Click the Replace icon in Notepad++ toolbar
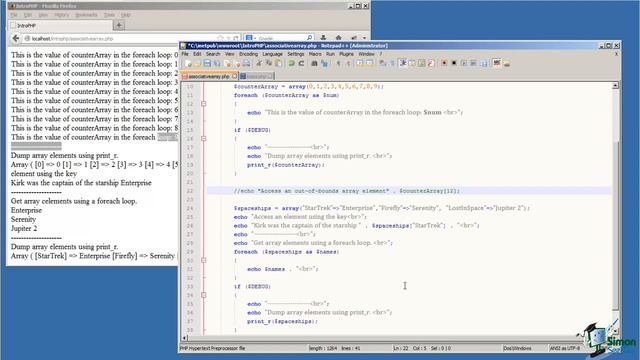Viewport: 640px width, 360px height. (x=324, y=63)
